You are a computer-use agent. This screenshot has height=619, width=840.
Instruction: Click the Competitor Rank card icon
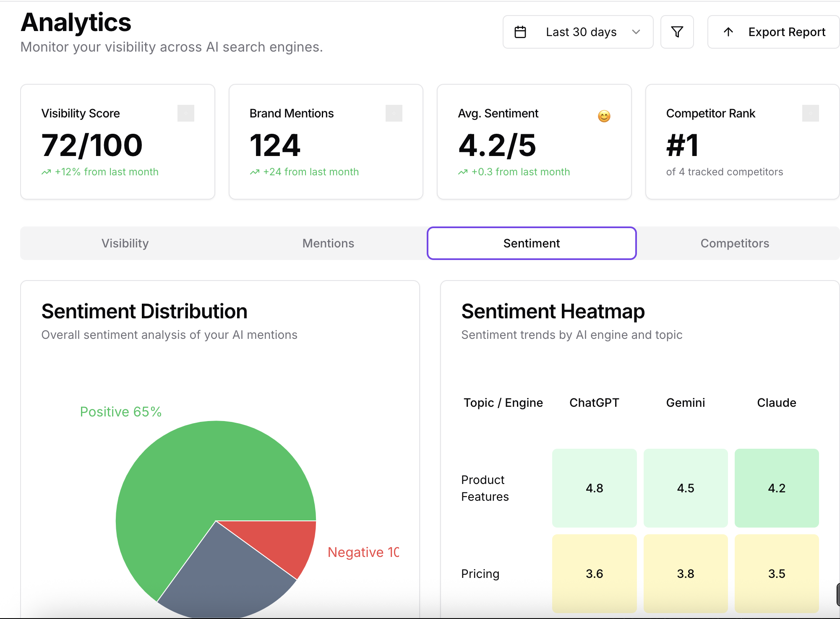810,113
